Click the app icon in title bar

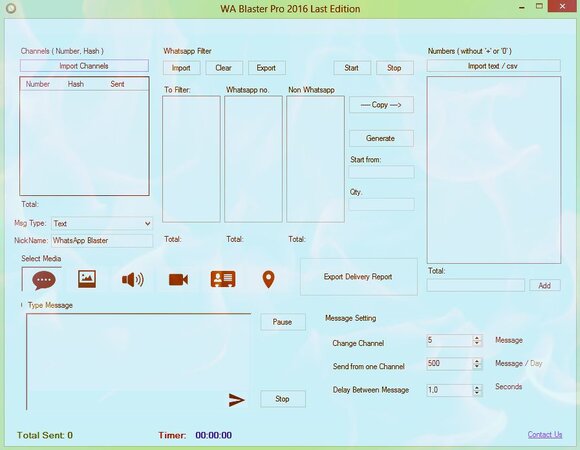(x=11, y=8)
